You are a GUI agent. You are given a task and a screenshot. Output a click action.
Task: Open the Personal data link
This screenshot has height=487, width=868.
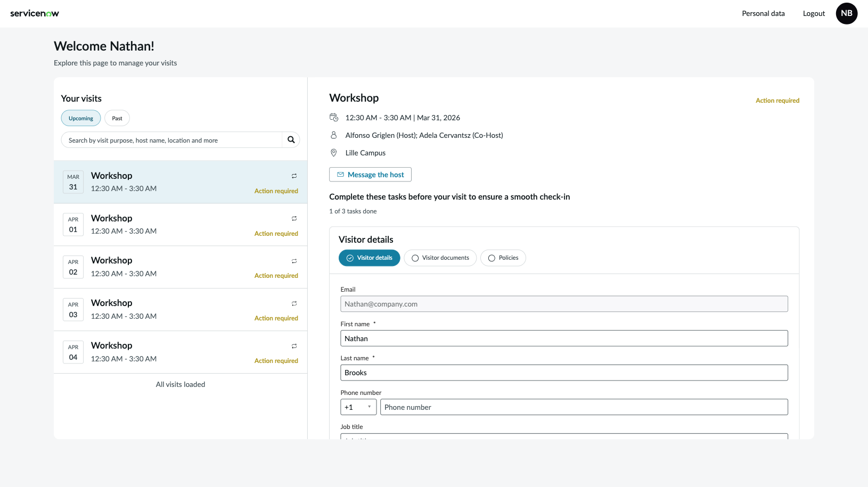point(763,13)
